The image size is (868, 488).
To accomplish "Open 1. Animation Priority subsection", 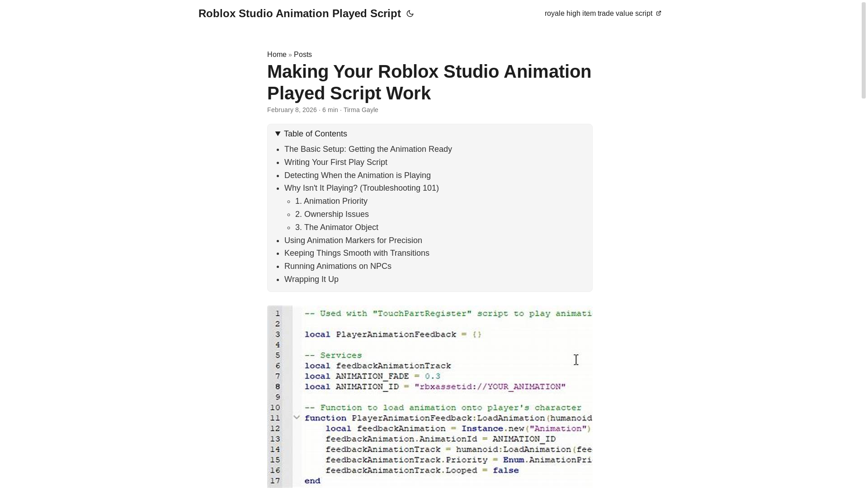I will (331, 201).
